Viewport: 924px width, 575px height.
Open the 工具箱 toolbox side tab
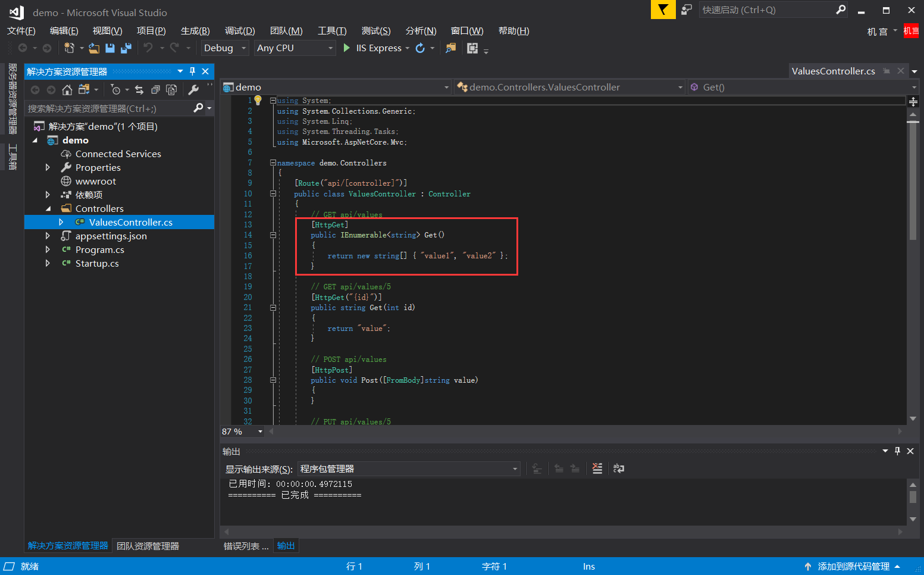click(x=12, y=157)
